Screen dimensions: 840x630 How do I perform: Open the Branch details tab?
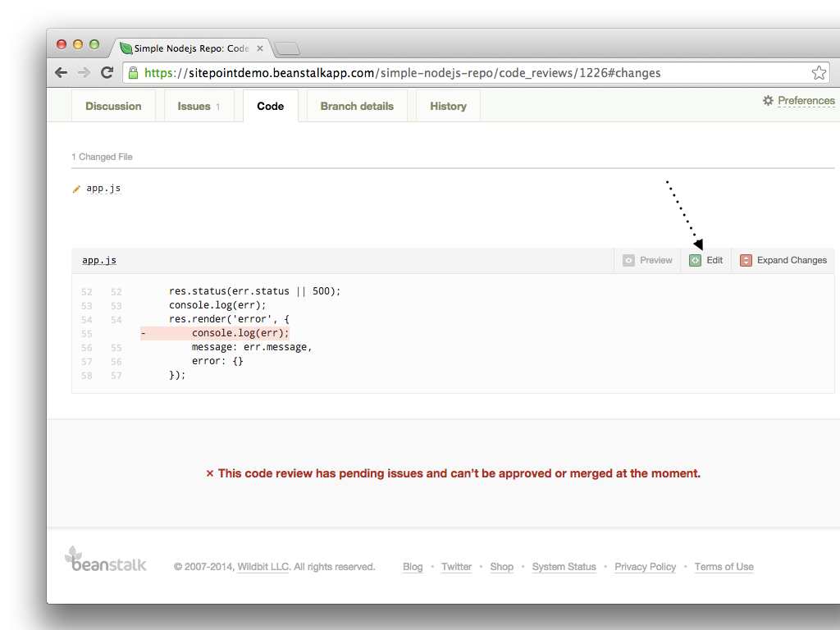tap(357, 106)
